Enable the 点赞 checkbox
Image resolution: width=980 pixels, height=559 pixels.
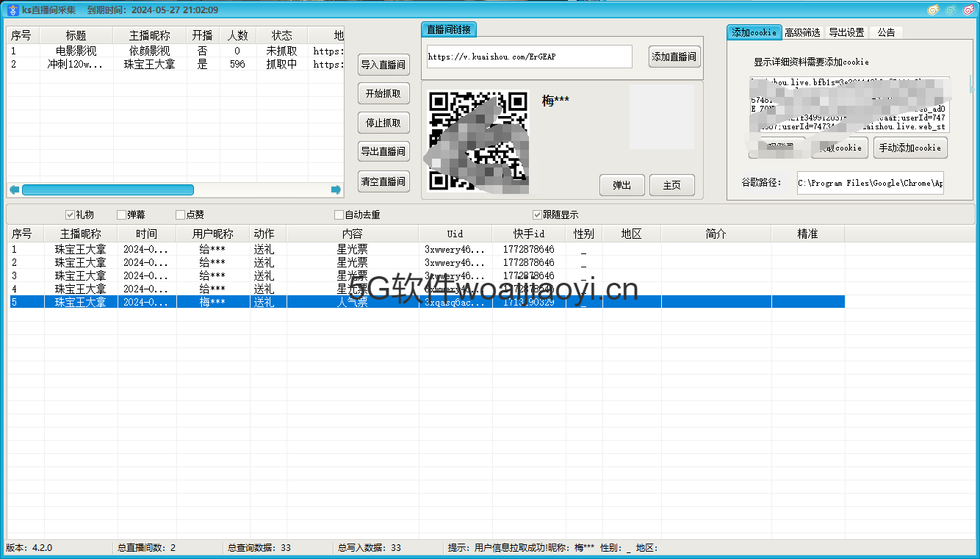180,214
